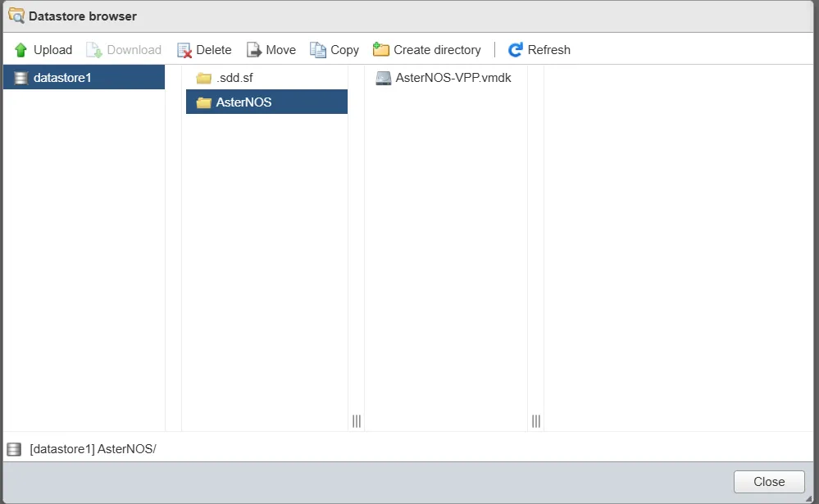Click the vmdk disk icon
Image resolution: width=819 pixels, height=504 pixels.
383,78
